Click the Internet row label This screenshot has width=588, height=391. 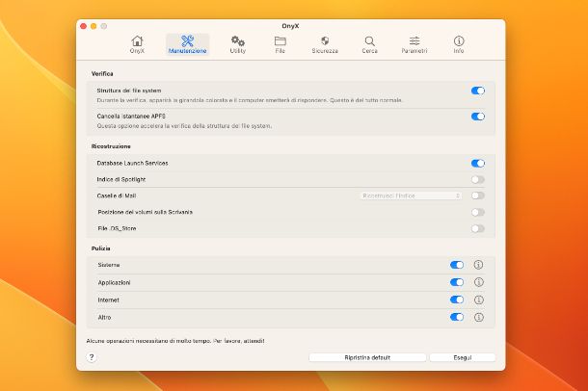(x=108, y=300)
